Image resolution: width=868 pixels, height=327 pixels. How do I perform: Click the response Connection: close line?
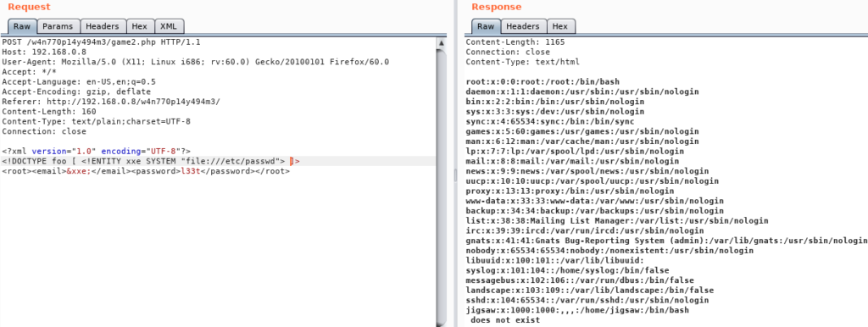click(x=508, y=52)
